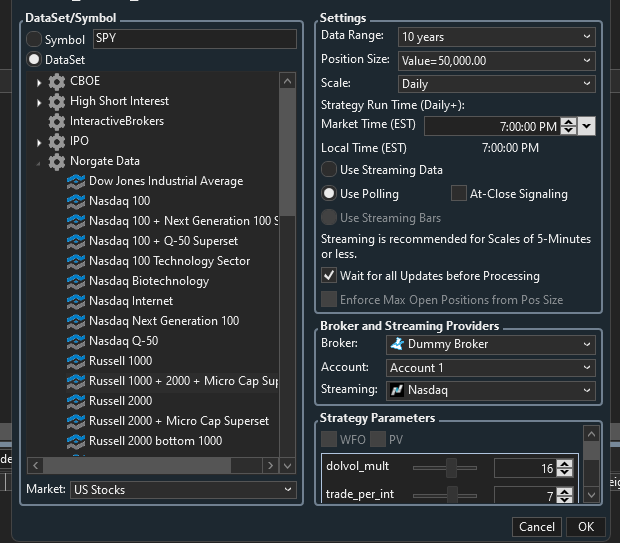This screenshot has height=543, width=620.
Task: Toggle the WFO checkbox
Action: [329, 439]
